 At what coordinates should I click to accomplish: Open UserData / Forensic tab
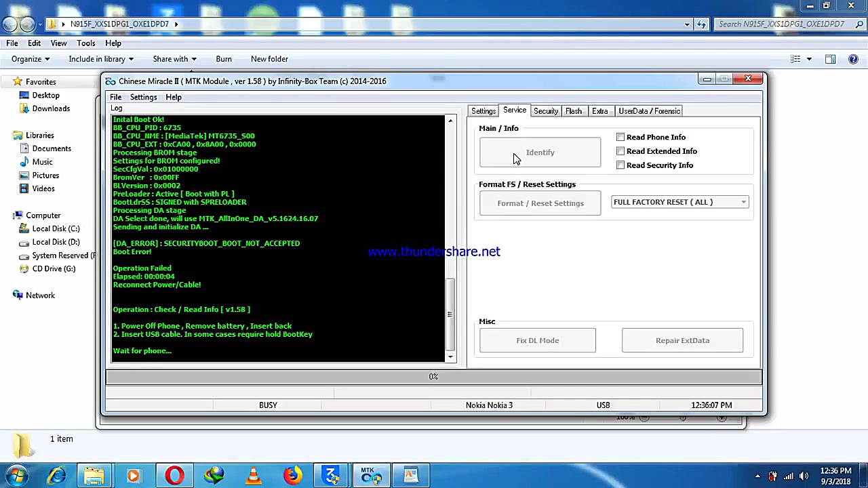[649, 111]
